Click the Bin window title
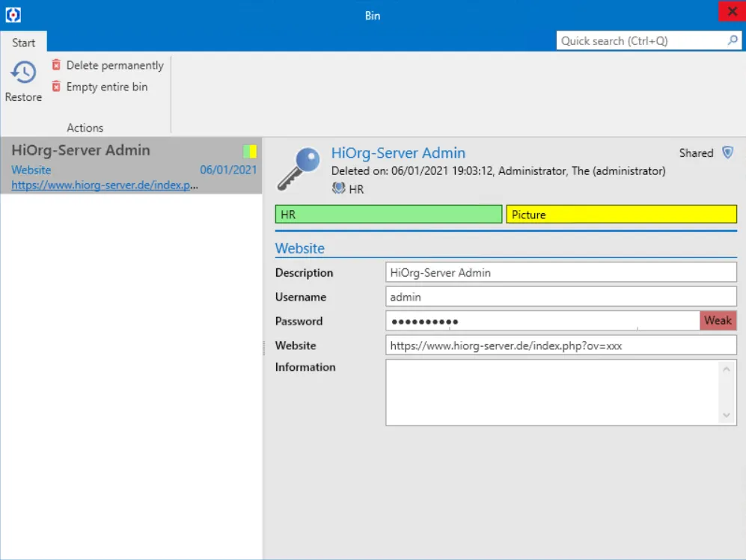This screenshot has height=560, width=746. tap(373, 16)
